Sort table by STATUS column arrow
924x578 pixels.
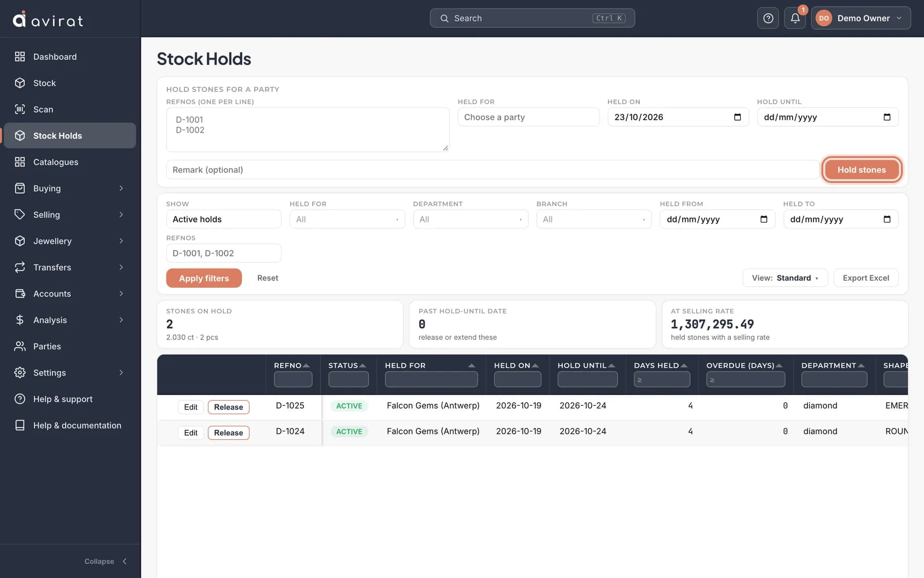click(363, 365)
